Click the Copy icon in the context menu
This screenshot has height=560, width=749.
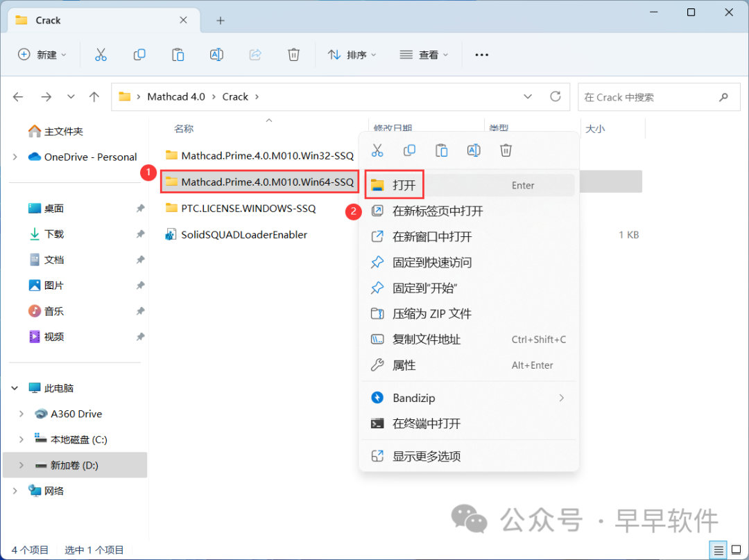(409, 151)
